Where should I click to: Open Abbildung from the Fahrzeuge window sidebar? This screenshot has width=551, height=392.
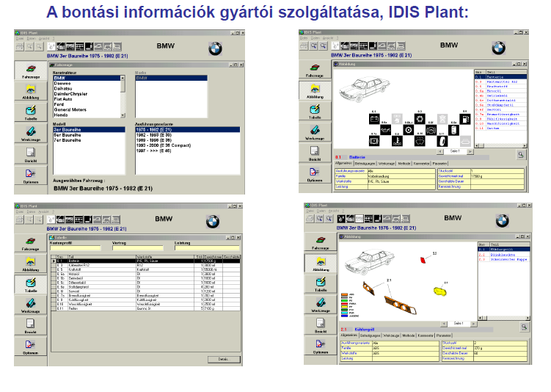(31, 91)
